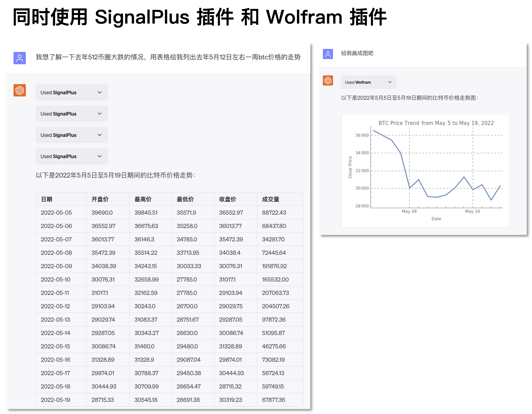Click the ChatGPT logo beside Used Wolfram

pyautogui.click(x=328, y=81)
